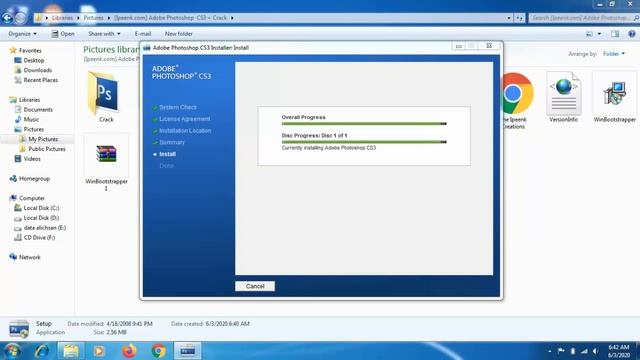Screen dimensions: 640x360
Task: Refresh the Explorer address bar
Action: pos(519,18)
